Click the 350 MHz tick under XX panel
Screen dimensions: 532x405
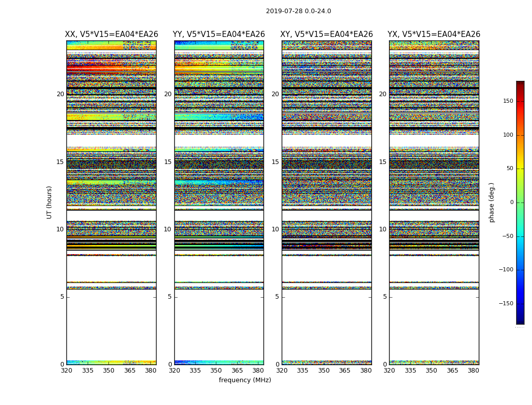(x=108, y=371)
